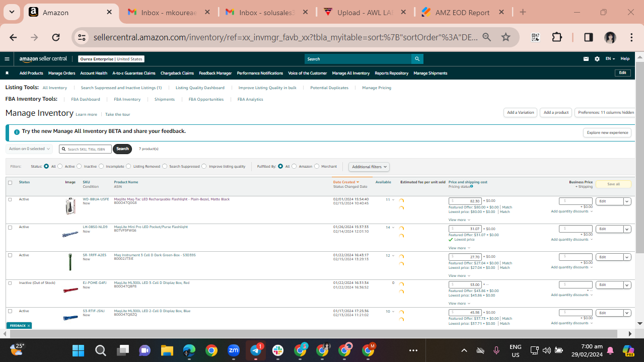This screenshot has height=362, width=644.
Task: Click the red MagLite ML300L product thumbnail
Action: [x=70, y=290]
